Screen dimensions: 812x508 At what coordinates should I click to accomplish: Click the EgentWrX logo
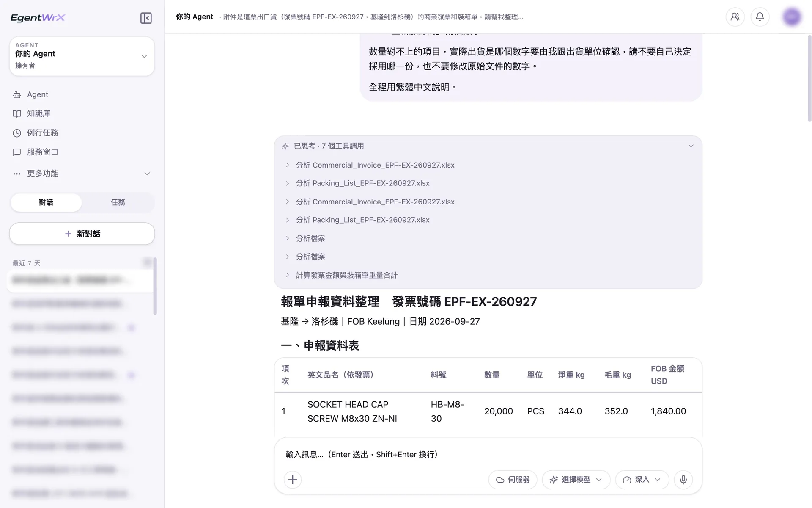(38, 18)
